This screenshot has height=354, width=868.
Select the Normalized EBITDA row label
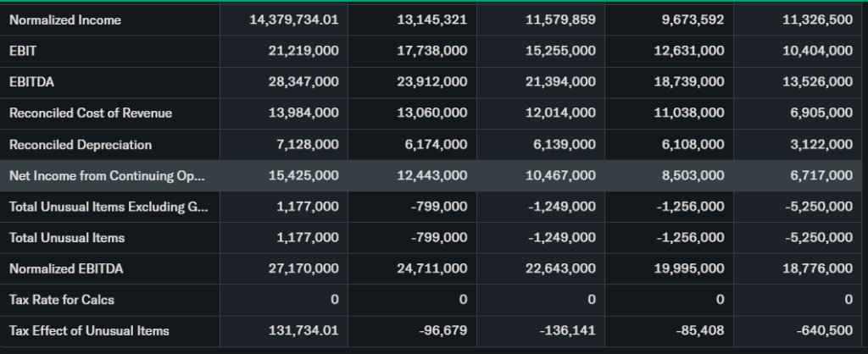pos(66,269)
